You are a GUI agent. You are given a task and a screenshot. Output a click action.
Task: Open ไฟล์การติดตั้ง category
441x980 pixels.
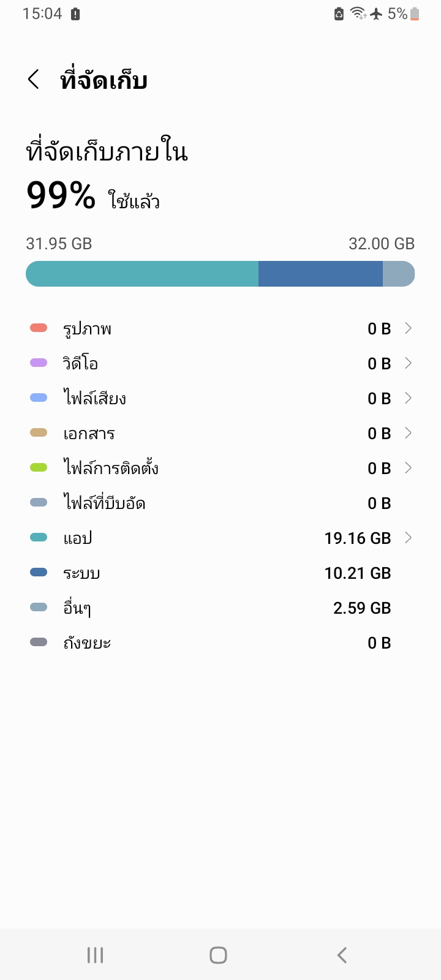click(x=111, y=469)
